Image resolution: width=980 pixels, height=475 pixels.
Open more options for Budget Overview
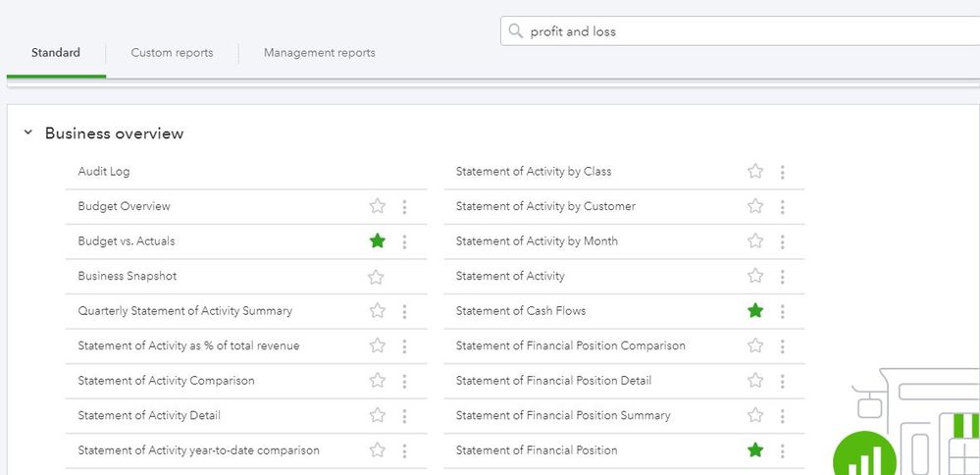pyautogui.click(x=404, y=207)
